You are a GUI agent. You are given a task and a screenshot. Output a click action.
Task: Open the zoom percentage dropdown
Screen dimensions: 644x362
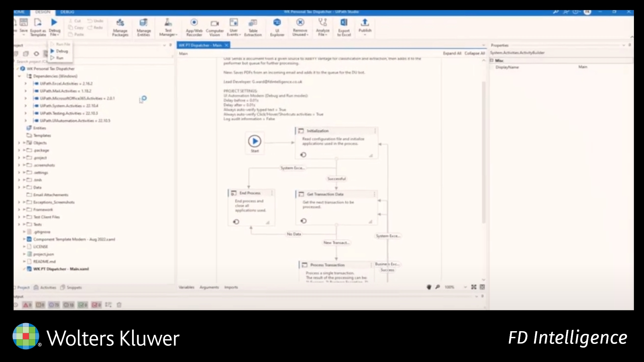(465, 287)
